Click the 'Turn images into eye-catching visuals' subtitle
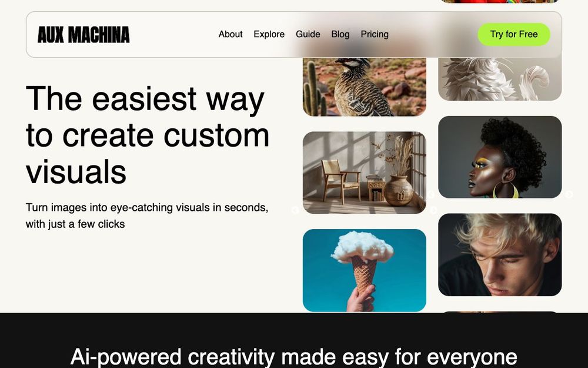Screen dimensions: 588x368 [147, 216]
